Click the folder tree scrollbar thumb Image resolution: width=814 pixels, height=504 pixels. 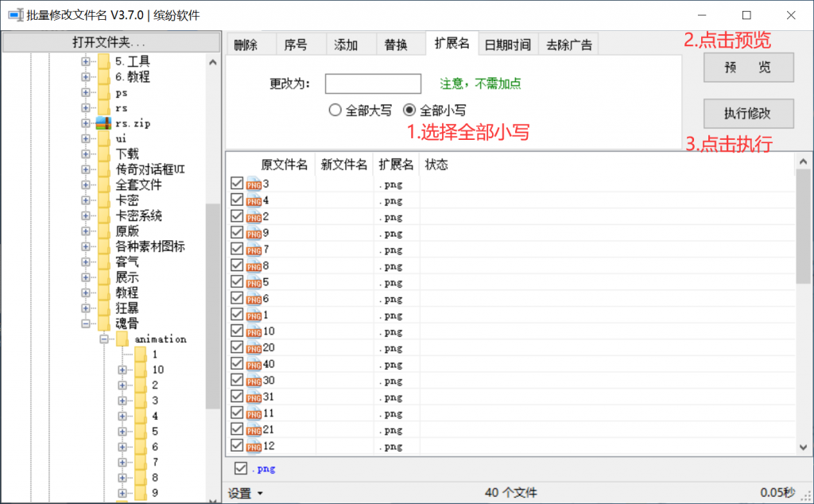(x=212, y=306)
